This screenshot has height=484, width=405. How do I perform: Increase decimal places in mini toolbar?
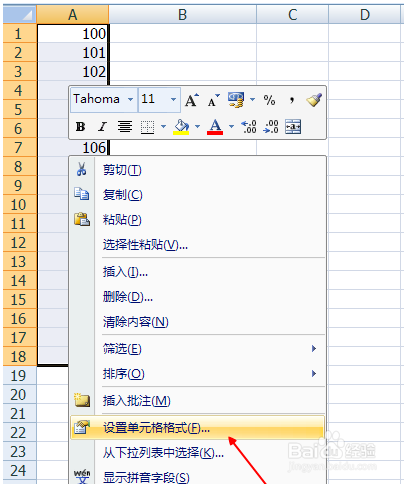tap(249, 127)
